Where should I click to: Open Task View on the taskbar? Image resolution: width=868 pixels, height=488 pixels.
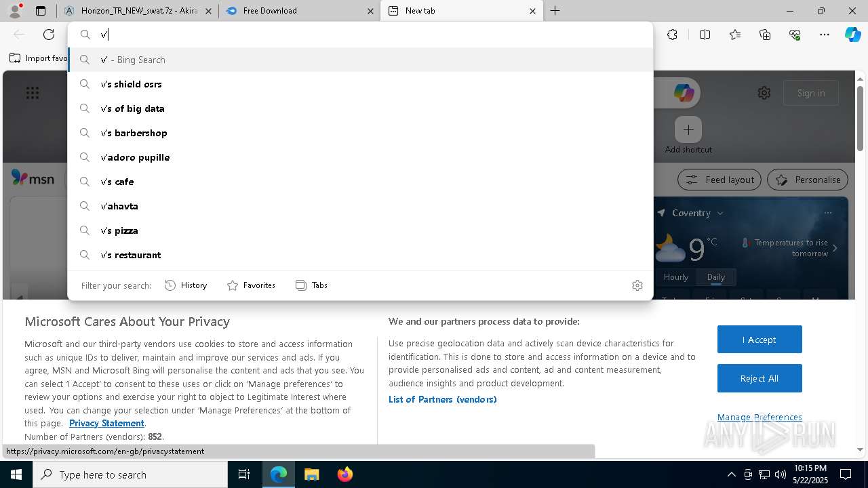click(x=244, y=474)
